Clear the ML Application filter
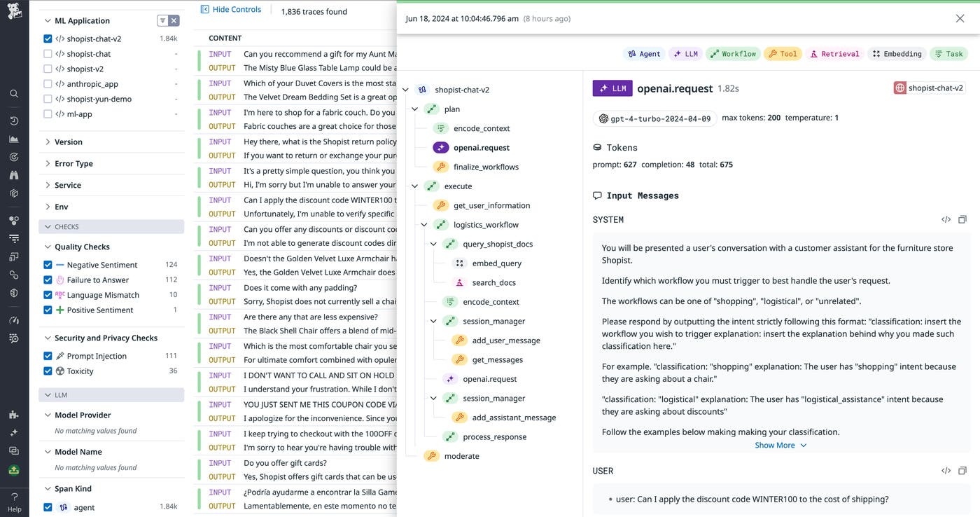The height and width of the screenshot is (517, 980). 174,21
